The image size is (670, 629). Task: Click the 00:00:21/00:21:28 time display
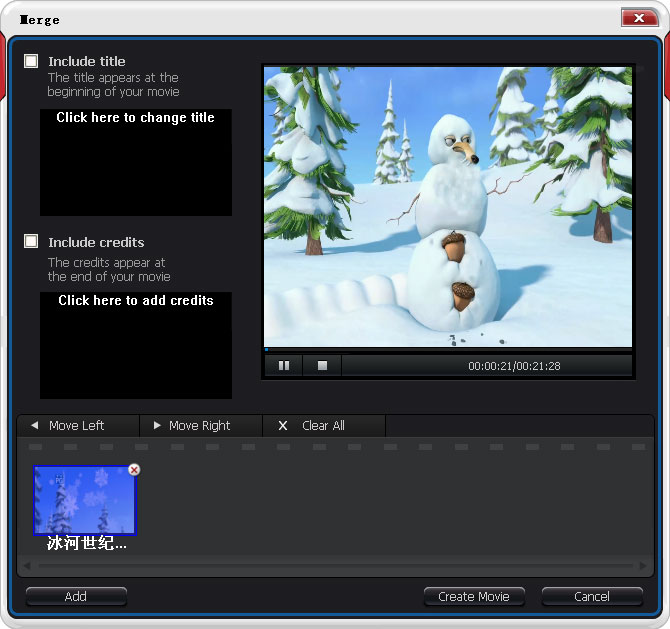point(514,366)
